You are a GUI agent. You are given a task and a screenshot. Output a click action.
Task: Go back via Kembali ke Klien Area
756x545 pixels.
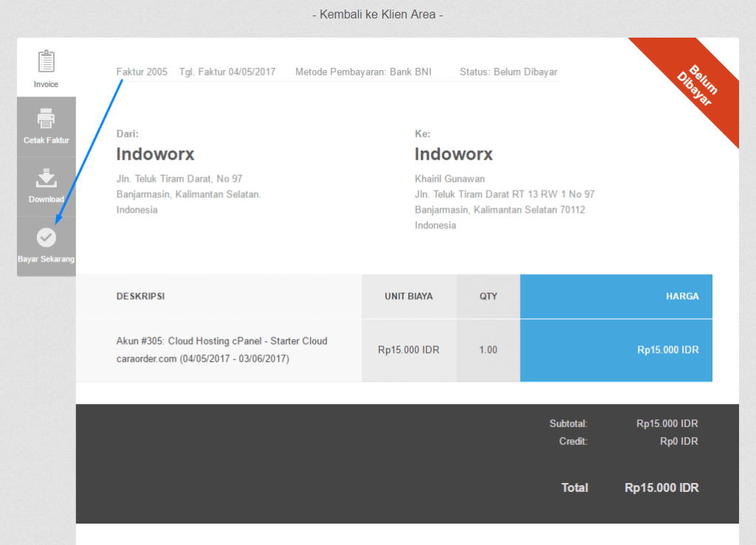(x=377, y=15)
